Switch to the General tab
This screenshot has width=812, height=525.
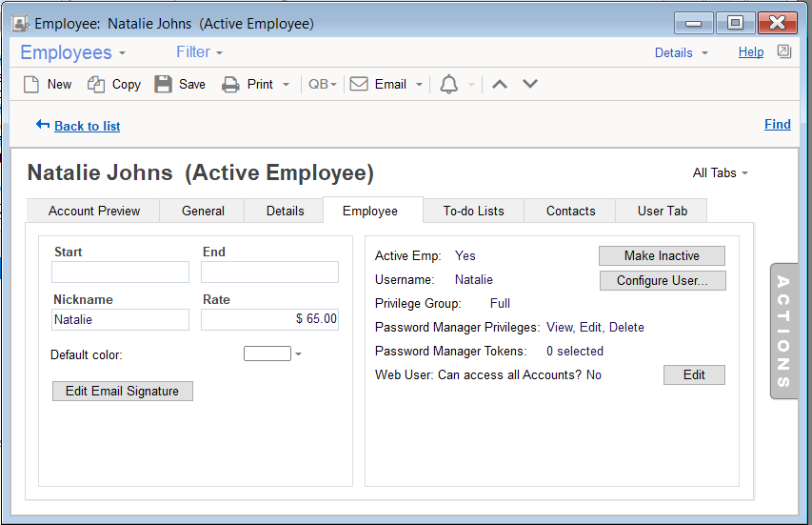coord(203,211)
